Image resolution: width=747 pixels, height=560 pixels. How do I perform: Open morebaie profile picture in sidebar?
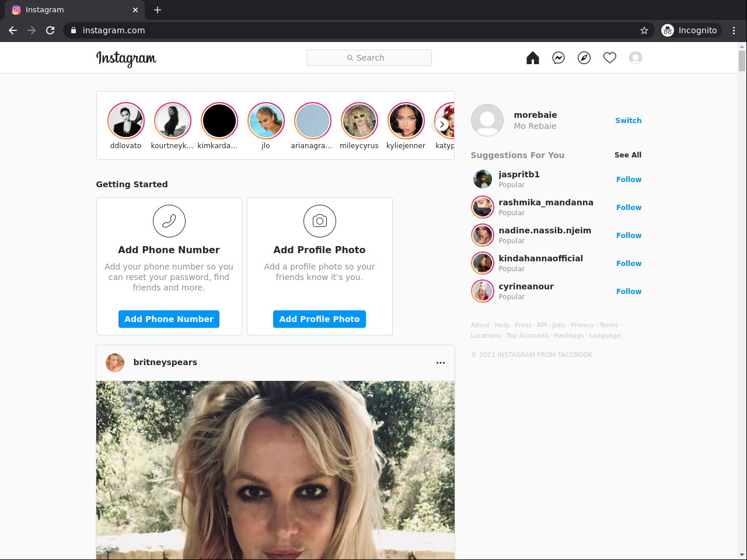pos(487,120)
